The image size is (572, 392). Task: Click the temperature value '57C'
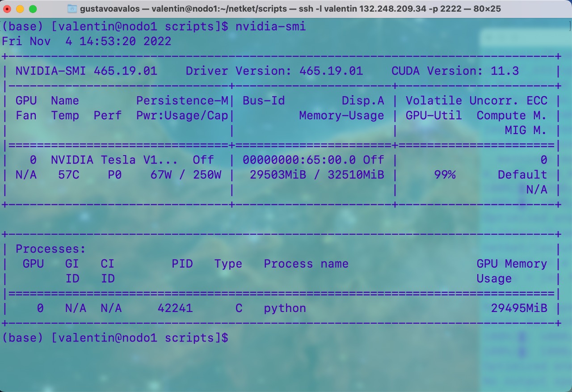(68, 174)
